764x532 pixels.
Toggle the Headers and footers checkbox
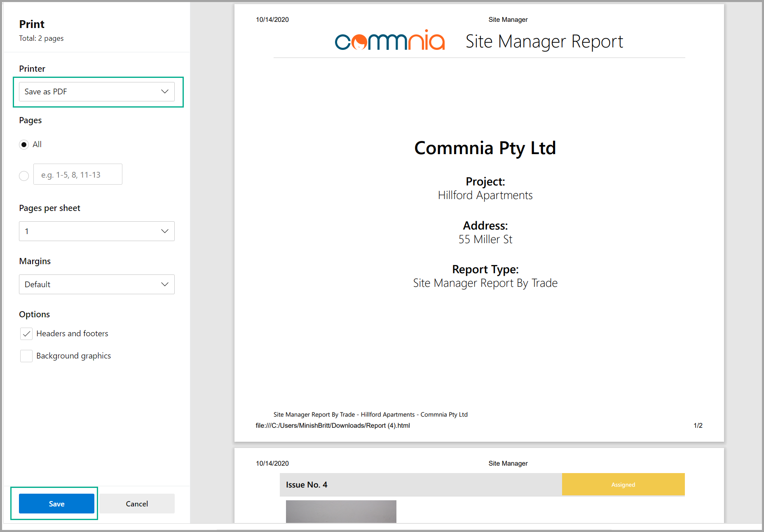(26, 334)
